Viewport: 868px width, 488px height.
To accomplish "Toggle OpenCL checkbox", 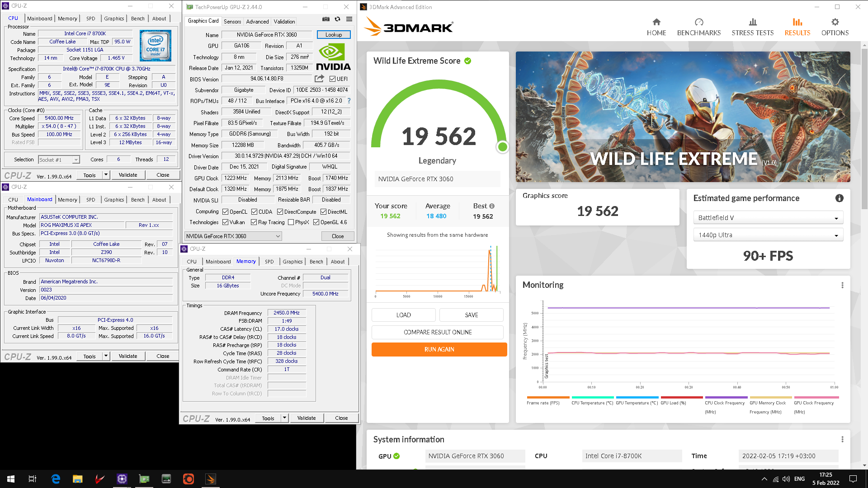I will click(x=226, y=212).
